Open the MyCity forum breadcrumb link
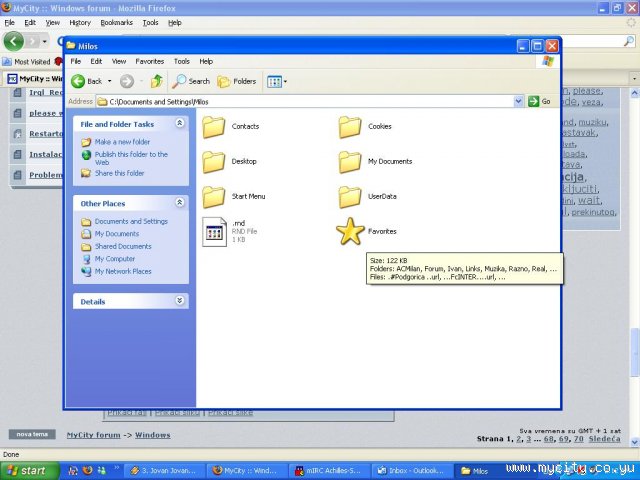 pos(93,435)
